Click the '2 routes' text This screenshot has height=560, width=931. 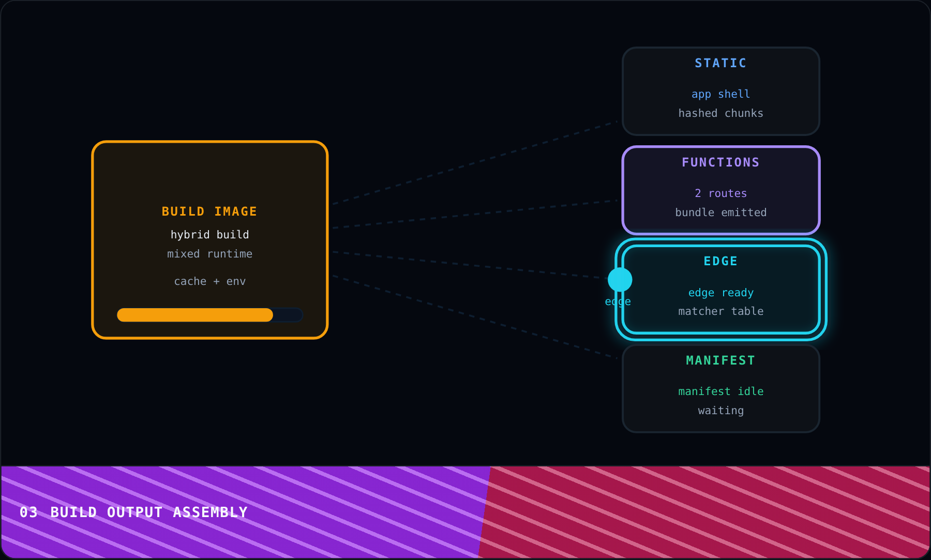pyautogui.click(x=721, y=193)
